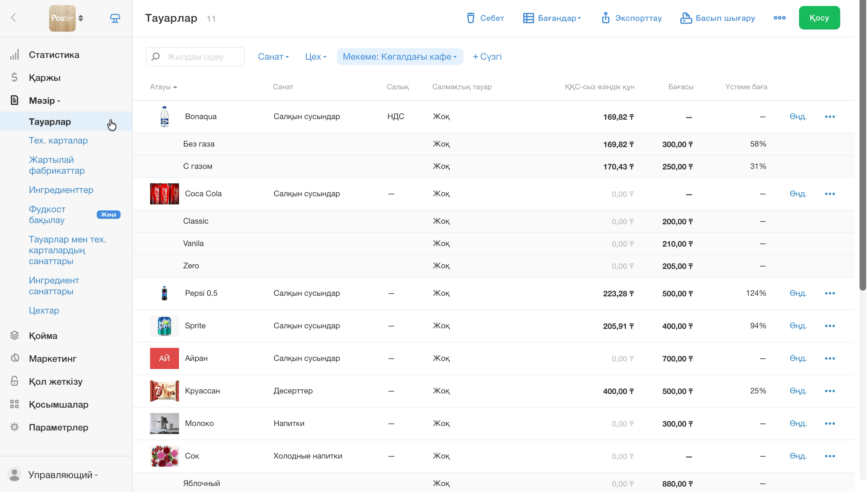This screenshot has height=492, width=868.
Task: Open the three-dots menu for Pepsi 0.5
Action: (830, 293)
